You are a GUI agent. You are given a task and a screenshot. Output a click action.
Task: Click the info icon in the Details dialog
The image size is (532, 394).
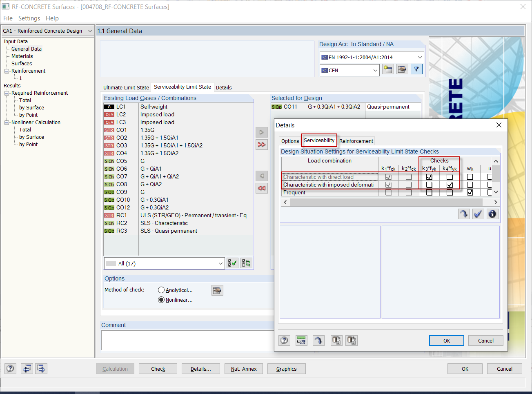click(492, 214)
